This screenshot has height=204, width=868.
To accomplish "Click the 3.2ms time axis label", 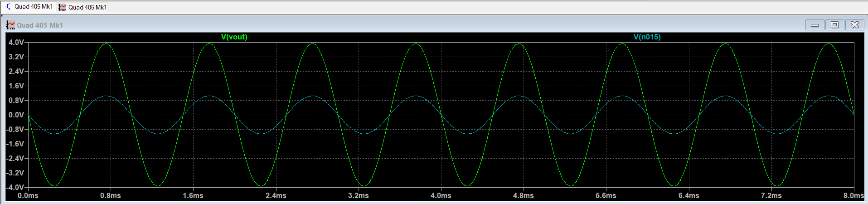I will [x=359, y=195].
